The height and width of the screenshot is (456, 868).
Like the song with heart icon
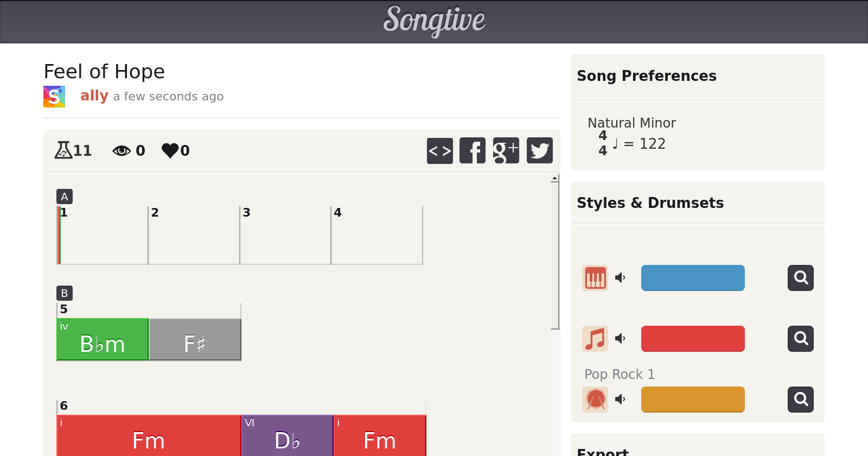point(170,150)
